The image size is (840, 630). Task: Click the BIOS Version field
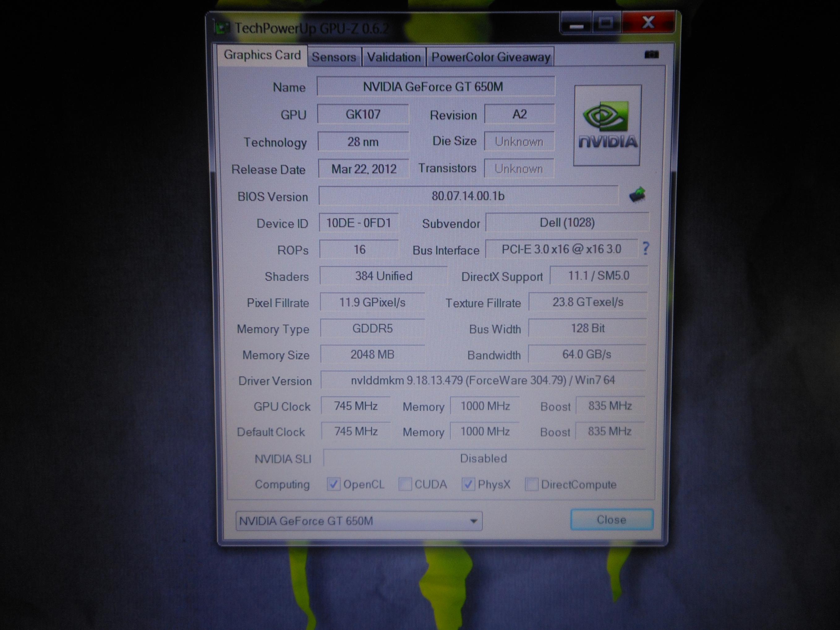(x=468, y=196)
